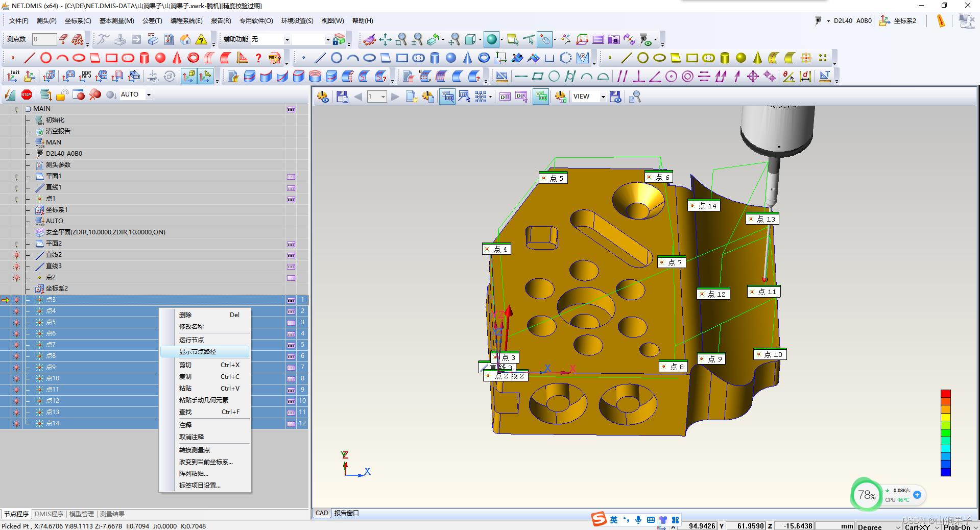This screenshot has width=980, height=530.
Task: Click the DMIS output icon in CAD toolbar
Action: (505, 97)
